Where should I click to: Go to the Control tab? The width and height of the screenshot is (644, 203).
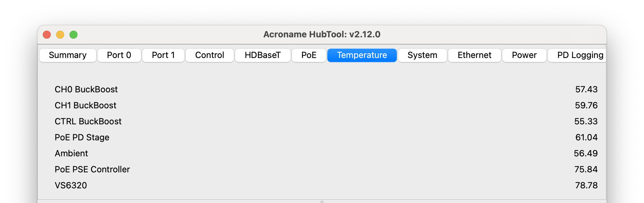tap(209, 55)
